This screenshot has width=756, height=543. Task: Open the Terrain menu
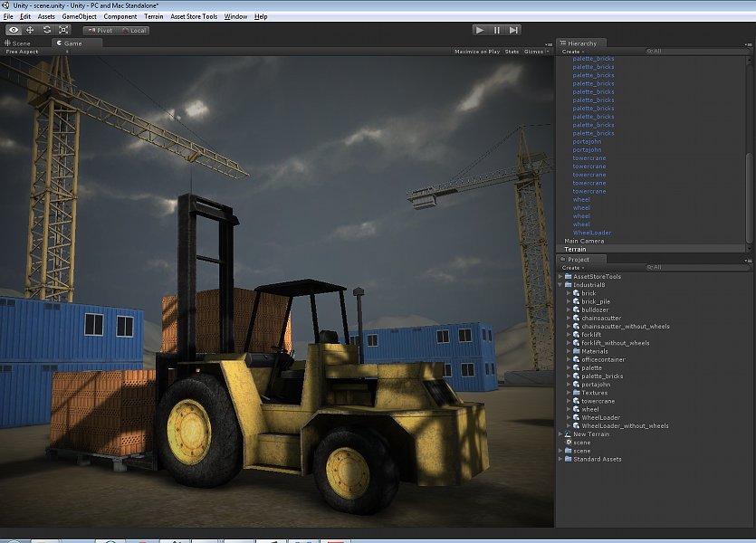154,16
